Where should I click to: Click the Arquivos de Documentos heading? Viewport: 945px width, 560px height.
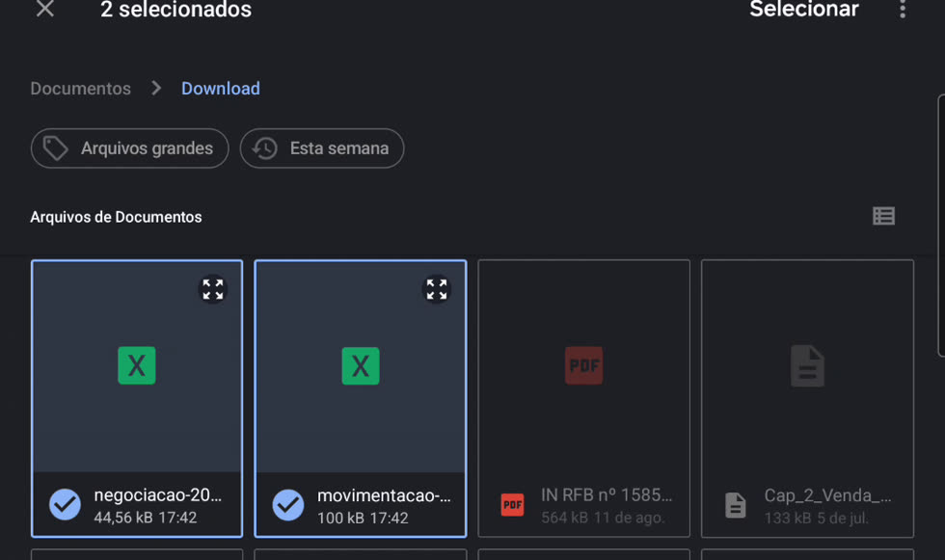pyautogui.click(x=116, y=217)
